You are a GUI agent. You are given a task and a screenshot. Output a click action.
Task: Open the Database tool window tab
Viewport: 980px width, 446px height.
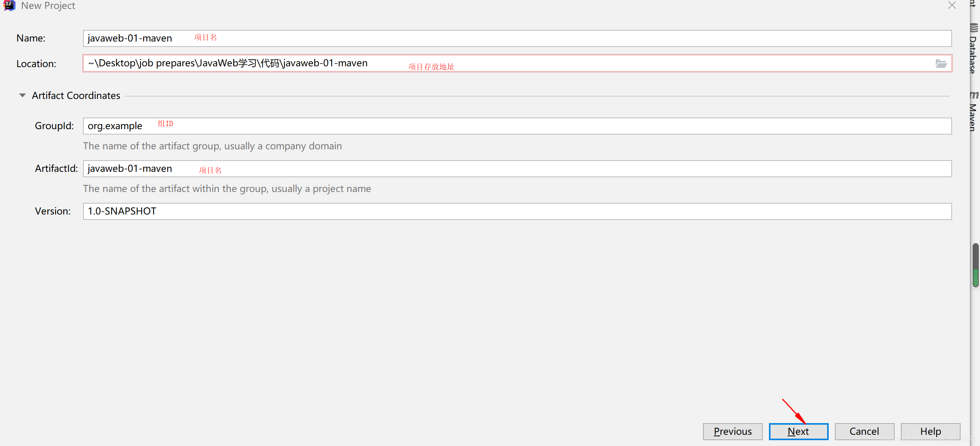[973, 55]
